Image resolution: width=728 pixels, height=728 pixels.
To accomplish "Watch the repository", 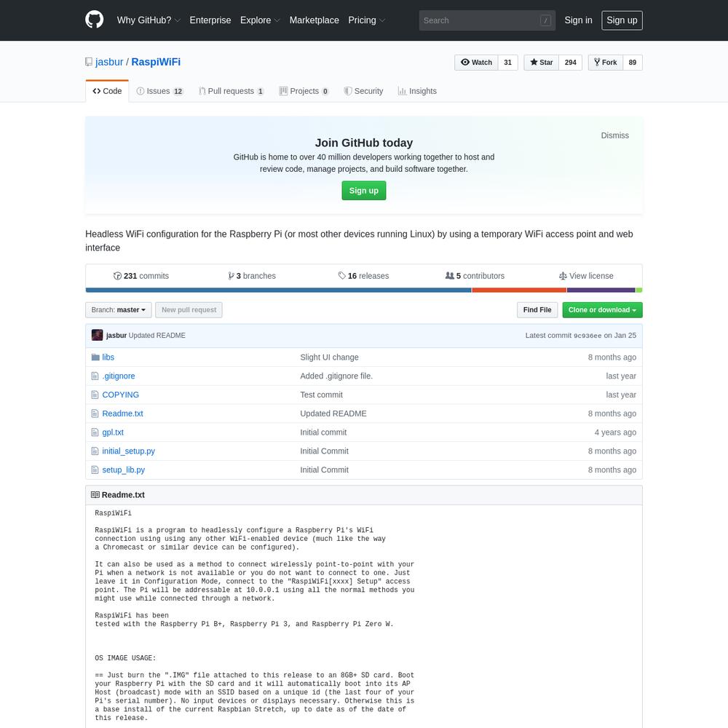I will pos(476,62).
